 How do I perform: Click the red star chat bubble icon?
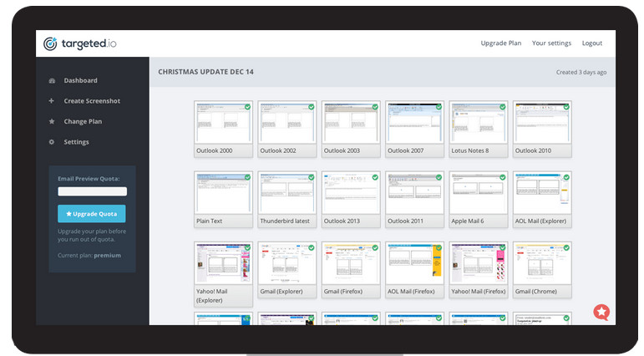pos(601,313)
